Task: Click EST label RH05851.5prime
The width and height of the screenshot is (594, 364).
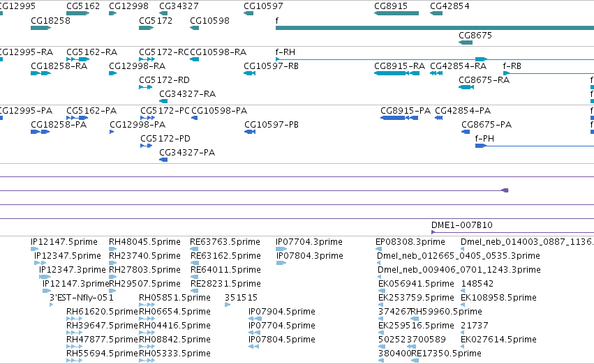Action: pyautogui.click(x=175, y=298)
